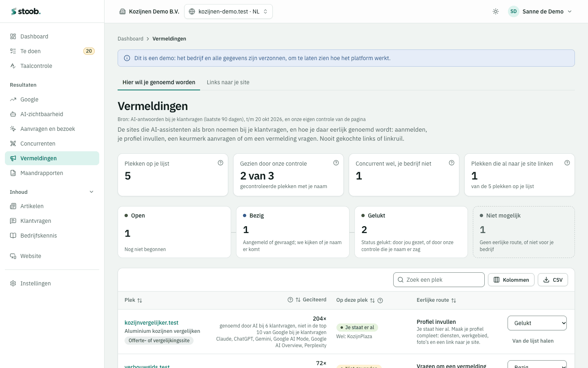This screenshot has width=588, height=368.
Task: Click the stoob logo
Action: [x=26, y=11]
